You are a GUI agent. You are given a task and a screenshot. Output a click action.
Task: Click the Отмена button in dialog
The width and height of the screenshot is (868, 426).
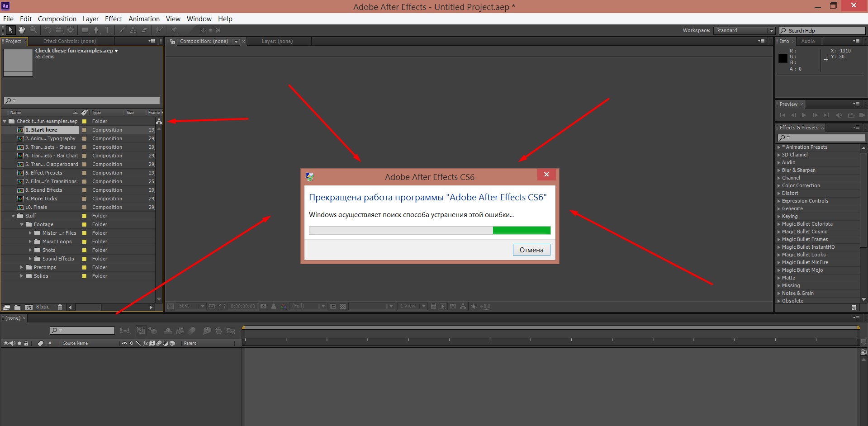(531, 250)
